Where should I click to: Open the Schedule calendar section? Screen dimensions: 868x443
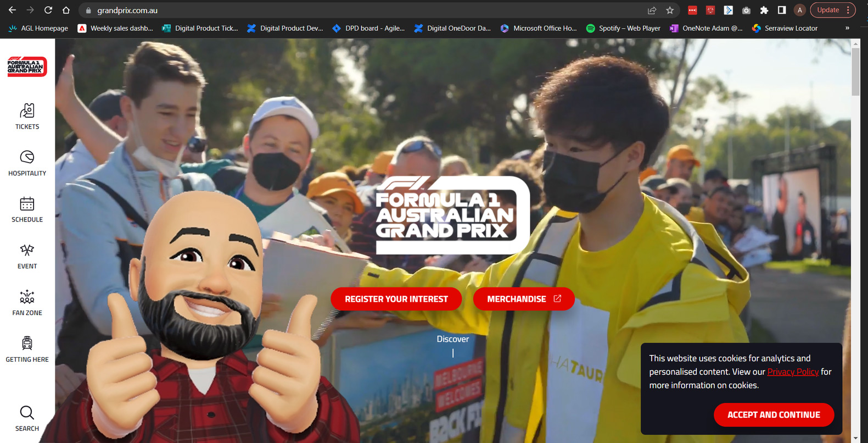(27, 209)
